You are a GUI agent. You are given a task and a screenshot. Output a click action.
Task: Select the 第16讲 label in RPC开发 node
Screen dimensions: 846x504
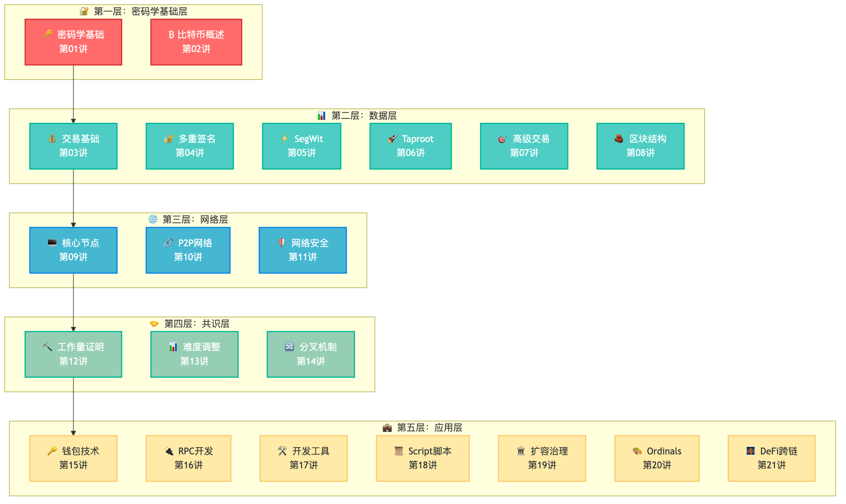[188, 465]
